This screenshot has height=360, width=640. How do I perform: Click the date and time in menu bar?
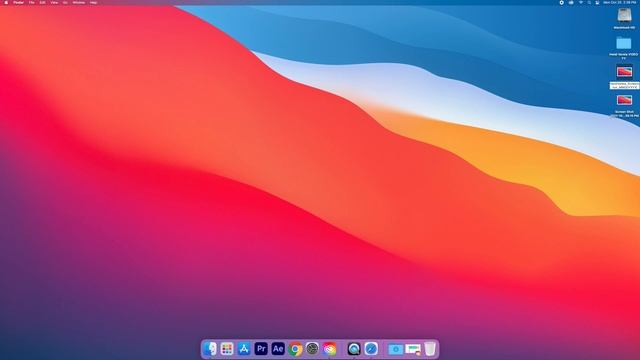point(619,2)
